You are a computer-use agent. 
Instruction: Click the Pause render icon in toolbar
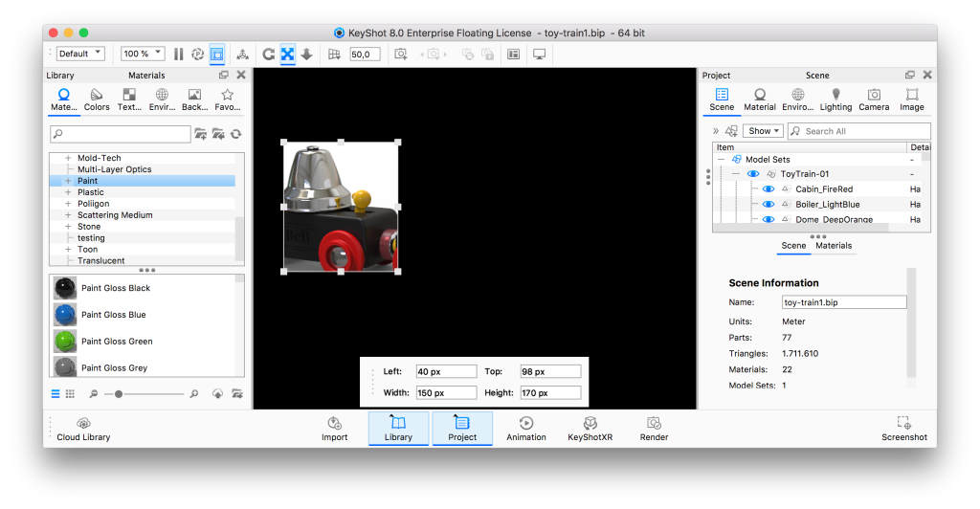pyautogui.click(x=178, y=55)
